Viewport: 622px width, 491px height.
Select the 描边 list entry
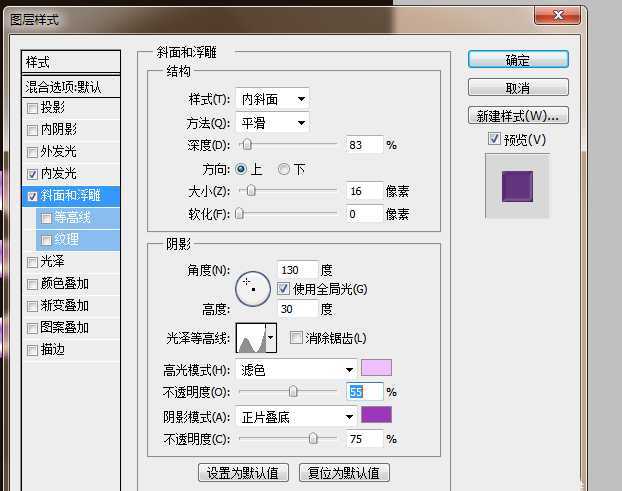[71, 350]
